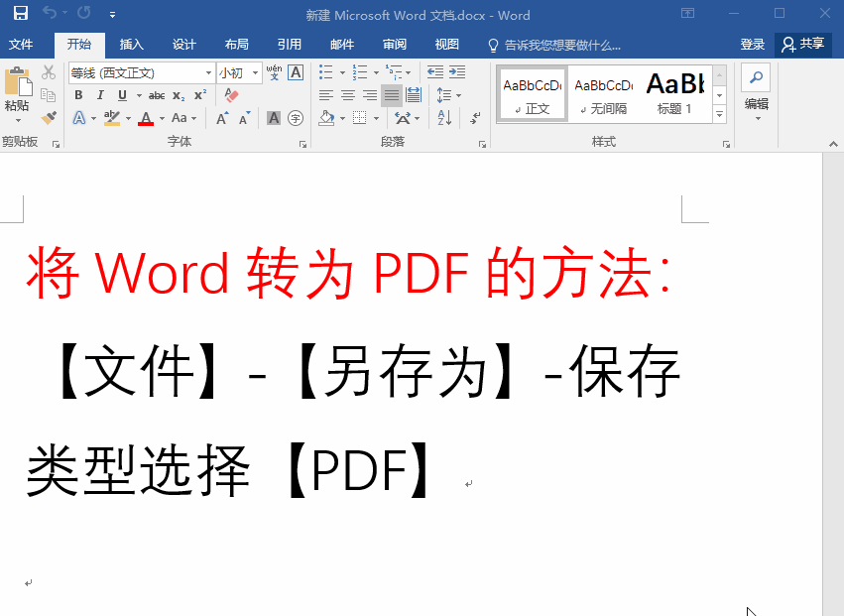
Task: Toggle Show/Hide paragraph marks
Action: pyautogui.click(x=475, y=118)
